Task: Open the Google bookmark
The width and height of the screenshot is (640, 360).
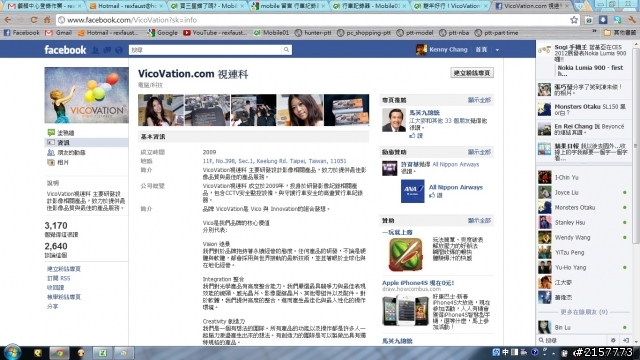Action: click(x=162, y=33)
